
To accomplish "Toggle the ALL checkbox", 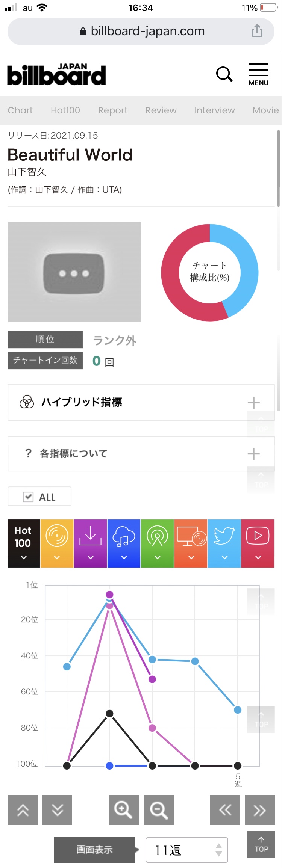I will tap(39, 497).
